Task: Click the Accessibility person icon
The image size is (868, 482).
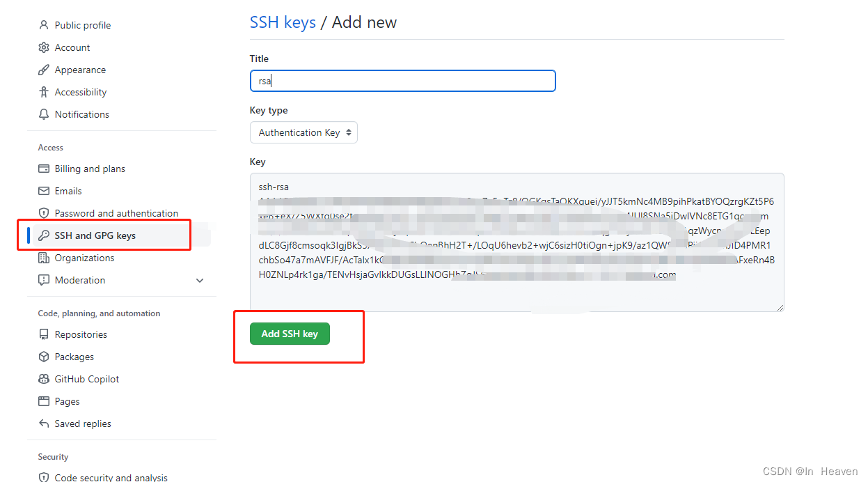Action: [42, 92]
